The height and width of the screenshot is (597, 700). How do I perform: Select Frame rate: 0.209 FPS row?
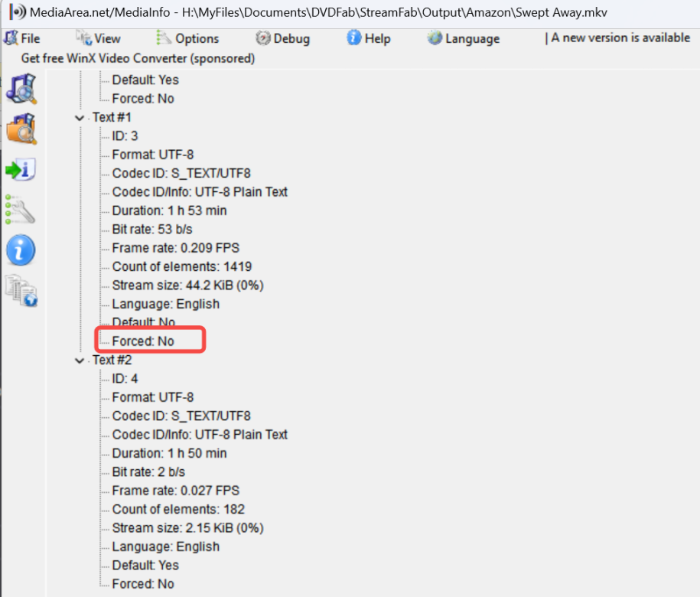[x=175, y=248]
